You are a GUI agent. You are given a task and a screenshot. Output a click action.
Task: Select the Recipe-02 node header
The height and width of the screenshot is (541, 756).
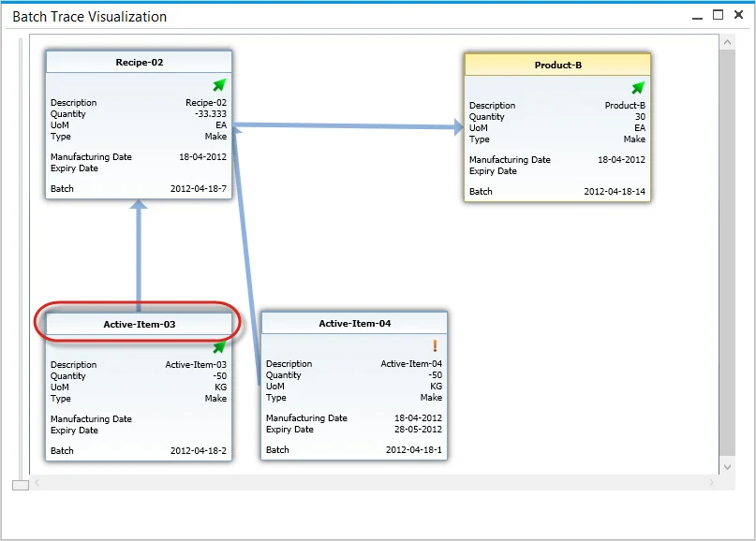coord(139,62)
